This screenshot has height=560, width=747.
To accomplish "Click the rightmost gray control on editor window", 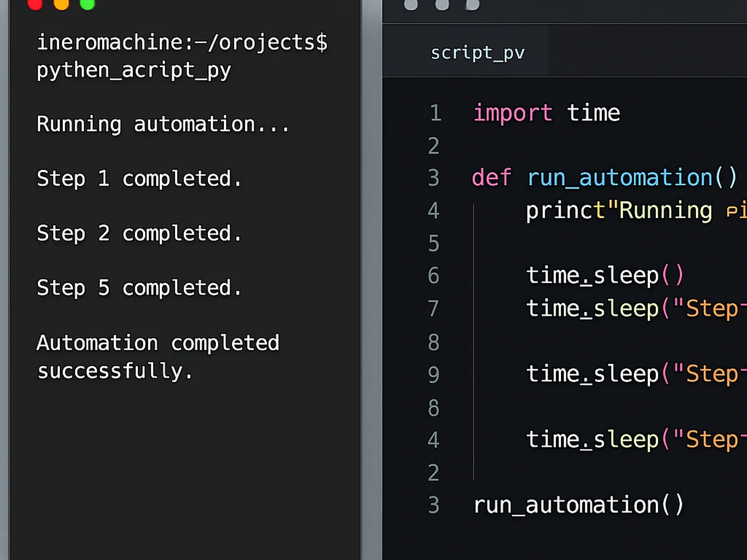I will (x=472, y=5).
